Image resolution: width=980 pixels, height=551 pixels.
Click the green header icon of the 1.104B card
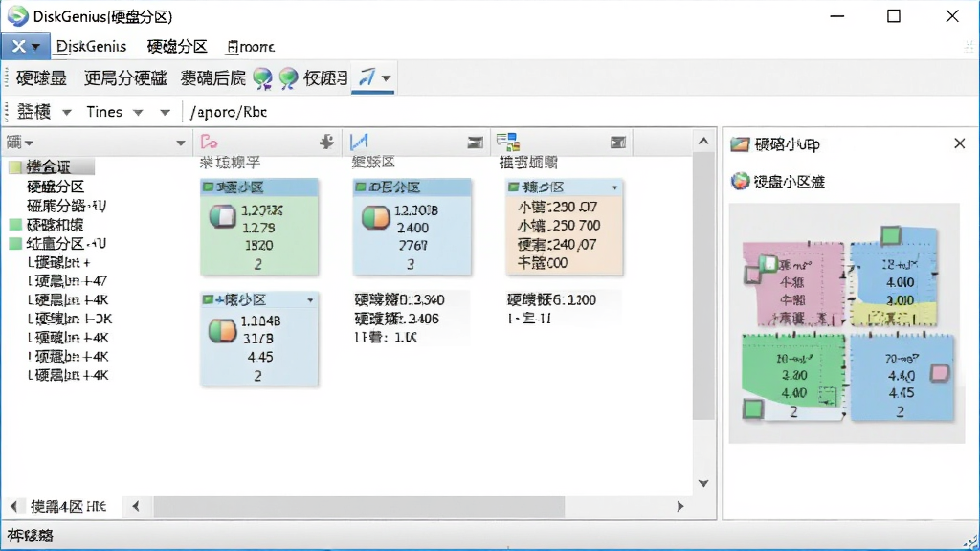point(208,299)
